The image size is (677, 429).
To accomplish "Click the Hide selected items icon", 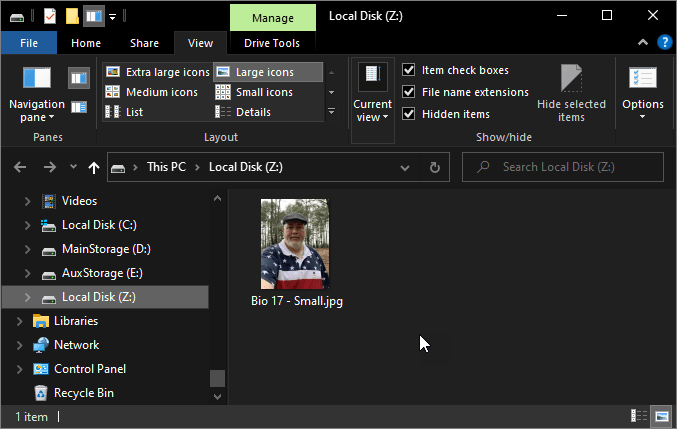I will tap(571, 92).
